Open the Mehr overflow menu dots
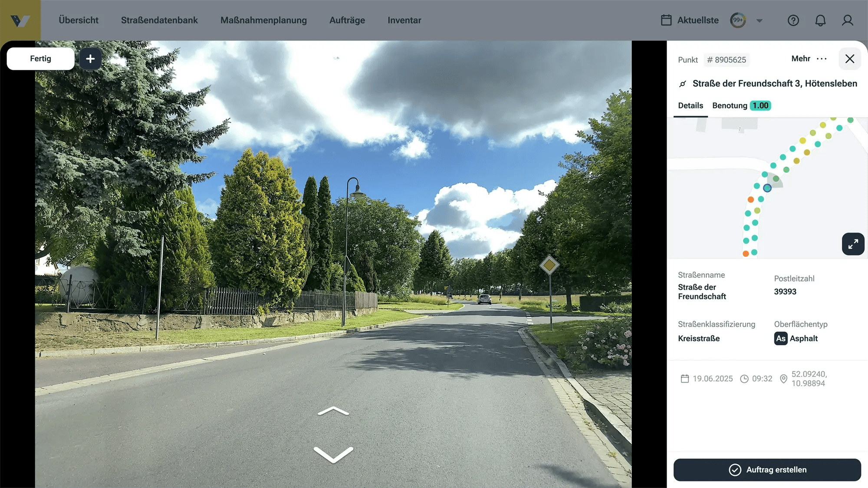This screenshot has height=488, width=868. [x=822, y=59]
